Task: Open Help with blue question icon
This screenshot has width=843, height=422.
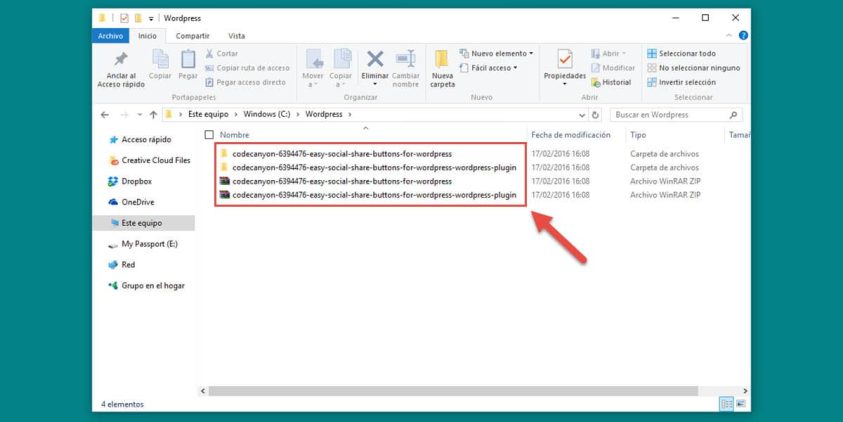Action: coord(743,35)
